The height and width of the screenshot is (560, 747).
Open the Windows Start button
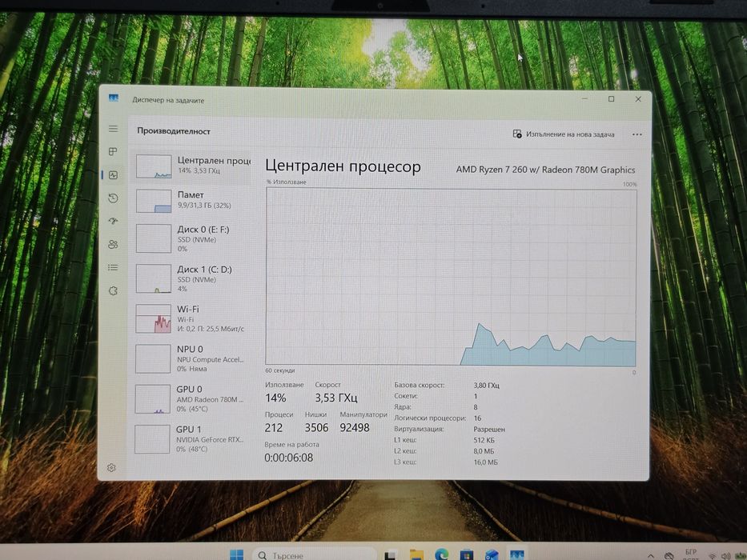(237, 554)
